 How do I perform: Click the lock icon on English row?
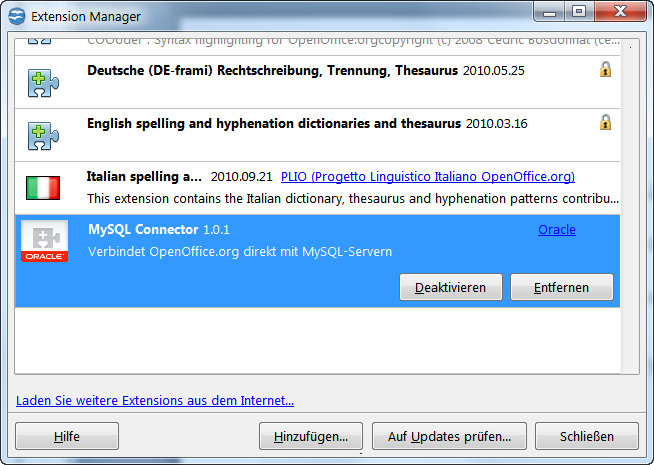click(x=605, y=122)
